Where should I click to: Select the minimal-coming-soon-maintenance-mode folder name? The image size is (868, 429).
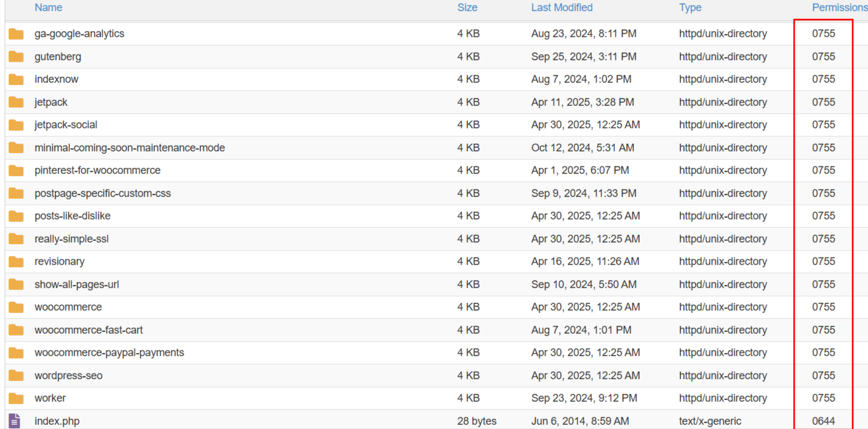[129, 148]
